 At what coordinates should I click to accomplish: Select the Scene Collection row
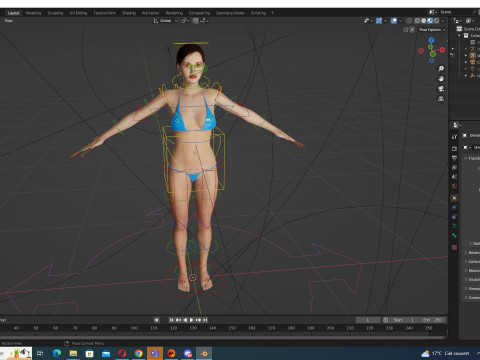coord(468,29)
